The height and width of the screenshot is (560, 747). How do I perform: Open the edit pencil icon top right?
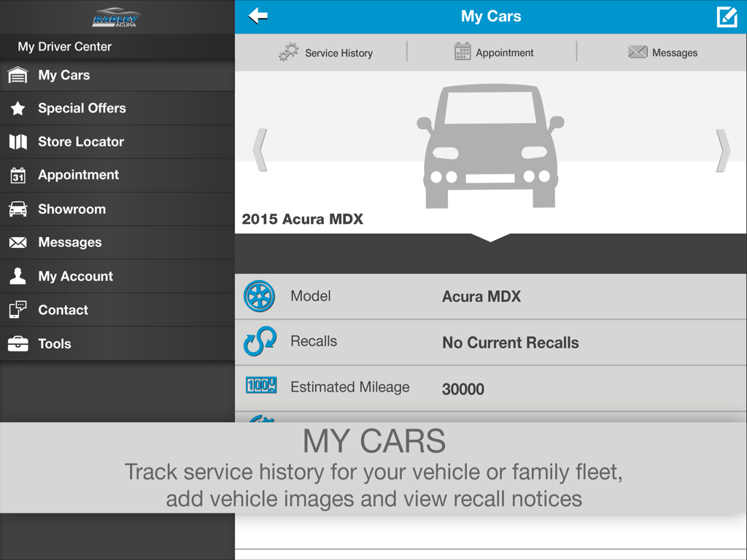pos(727,17)
